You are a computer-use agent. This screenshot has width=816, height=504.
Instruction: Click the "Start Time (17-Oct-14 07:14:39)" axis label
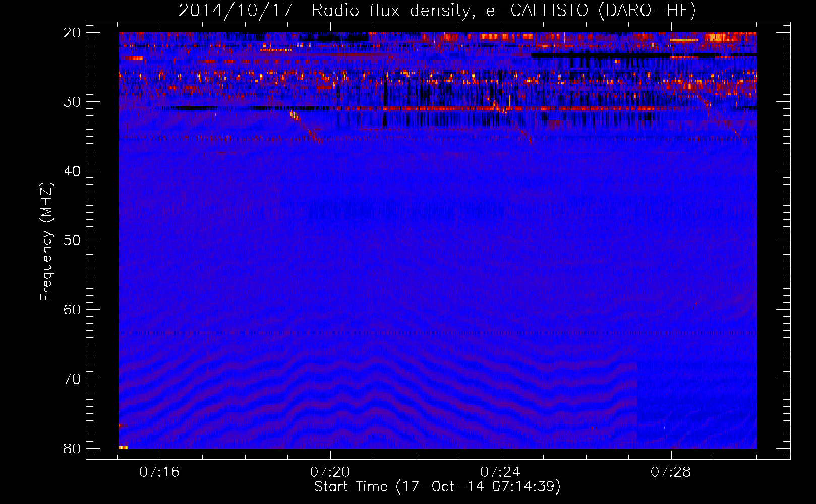pyautogui.click(x=437, y=487)
